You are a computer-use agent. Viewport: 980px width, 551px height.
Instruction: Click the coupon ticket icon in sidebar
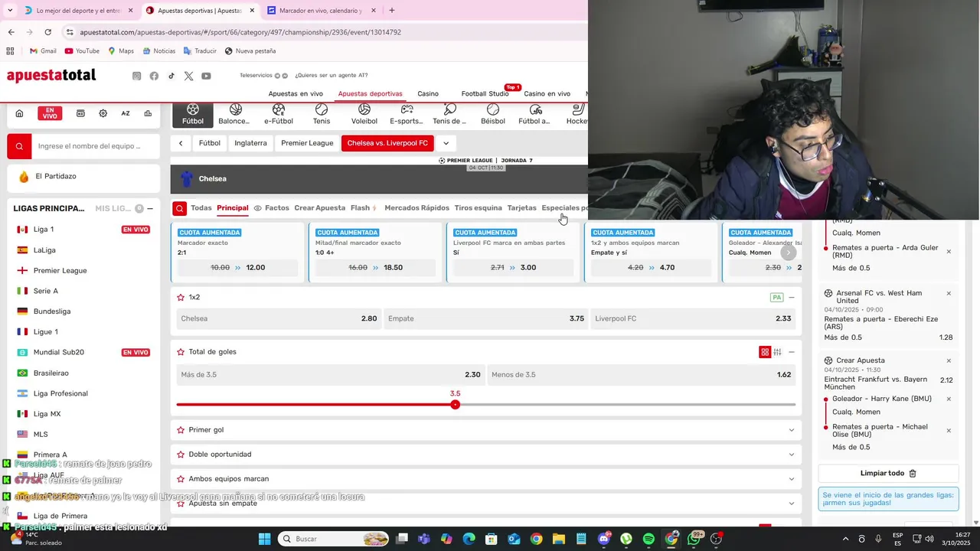coord(80,113)
